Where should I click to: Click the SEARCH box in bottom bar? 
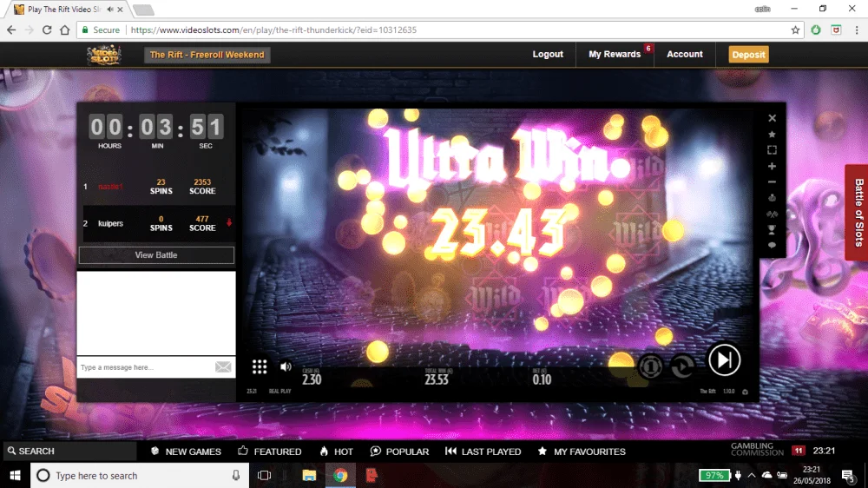(x=69, y=451)
